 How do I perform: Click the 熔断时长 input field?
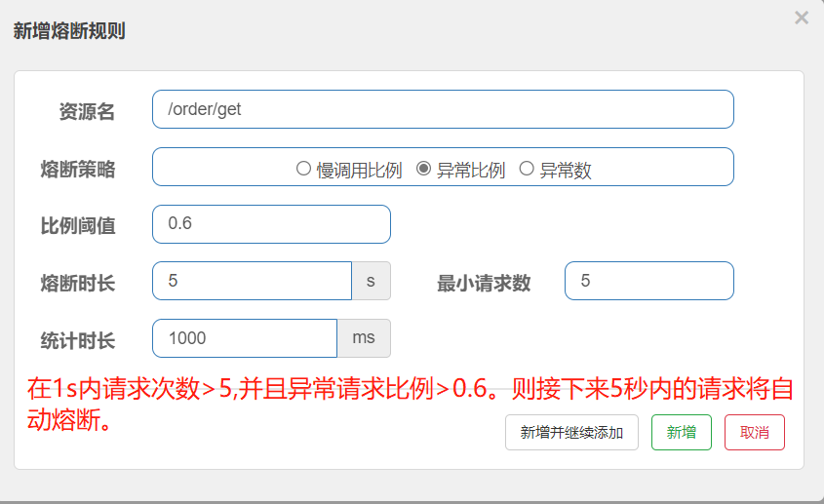(x=252, y=281)
